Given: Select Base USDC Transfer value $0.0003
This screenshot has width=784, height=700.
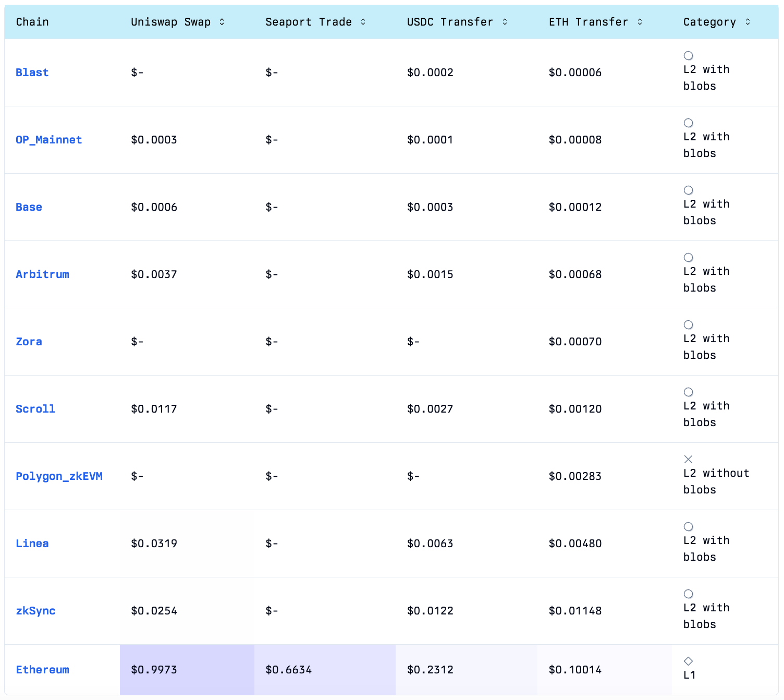Looking at the screenshot, I should (430, 207).
